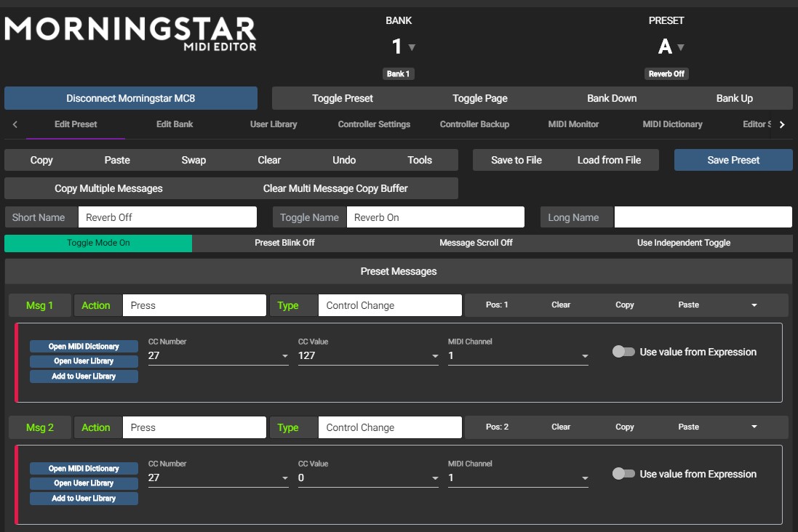Toggle Message Scroll Off setting
Viewport: 798px width, 532px height.
click(476, 243)
